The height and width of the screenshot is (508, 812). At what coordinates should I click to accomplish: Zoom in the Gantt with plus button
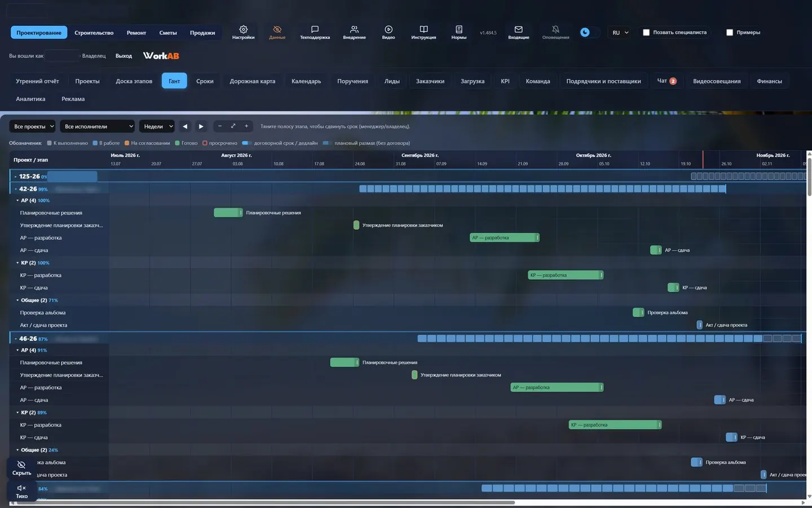tap(246, 126)
